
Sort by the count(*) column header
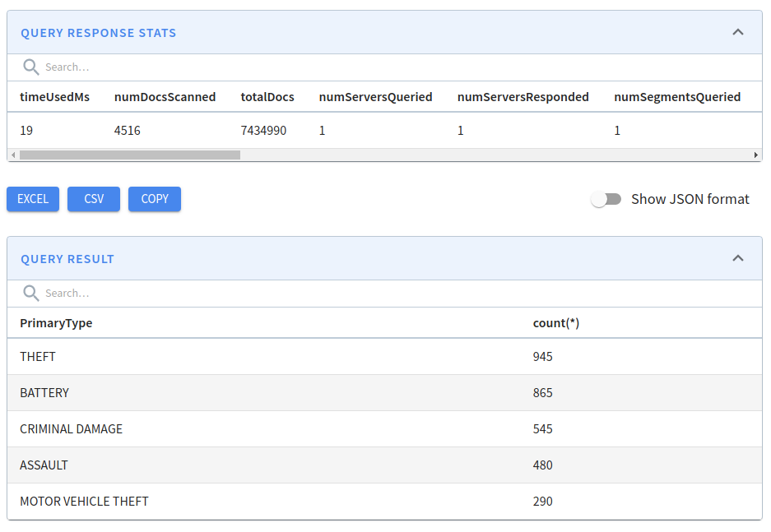[556, 323]
